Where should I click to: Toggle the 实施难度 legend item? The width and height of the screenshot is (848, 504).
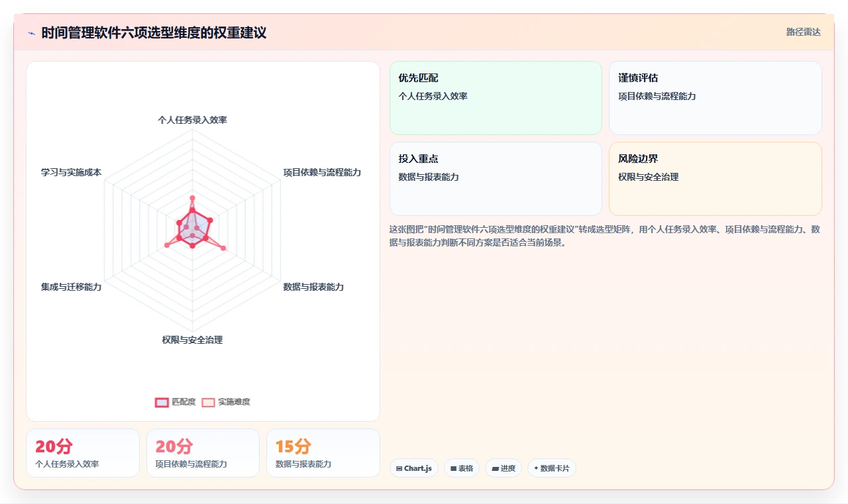226,402
